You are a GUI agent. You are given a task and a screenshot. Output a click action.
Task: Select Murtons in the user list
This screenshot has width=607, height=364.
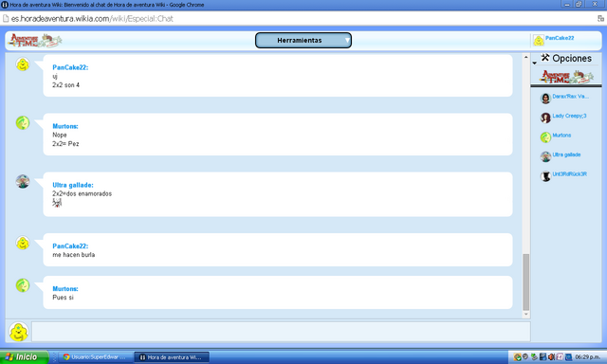click(561, 135)
